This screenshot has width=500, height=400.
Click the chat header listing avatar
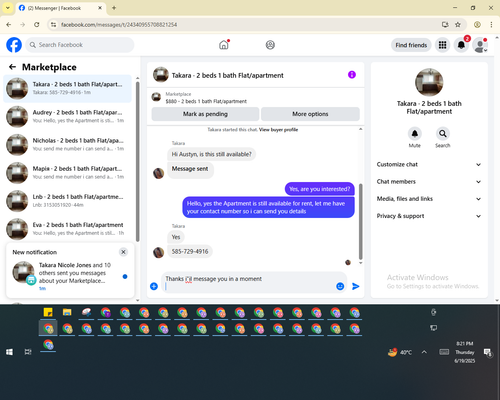point(161,75)
